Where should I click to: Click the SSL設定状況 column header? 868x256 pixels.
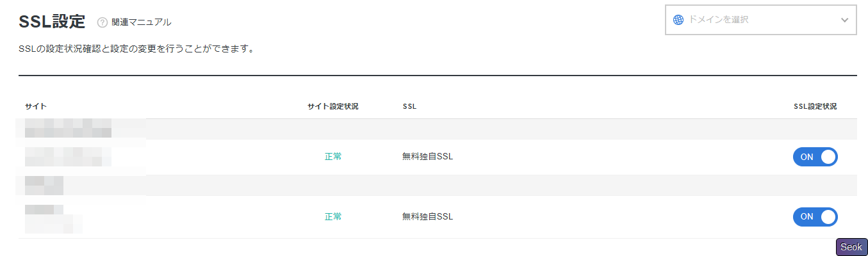pos(815,106)
